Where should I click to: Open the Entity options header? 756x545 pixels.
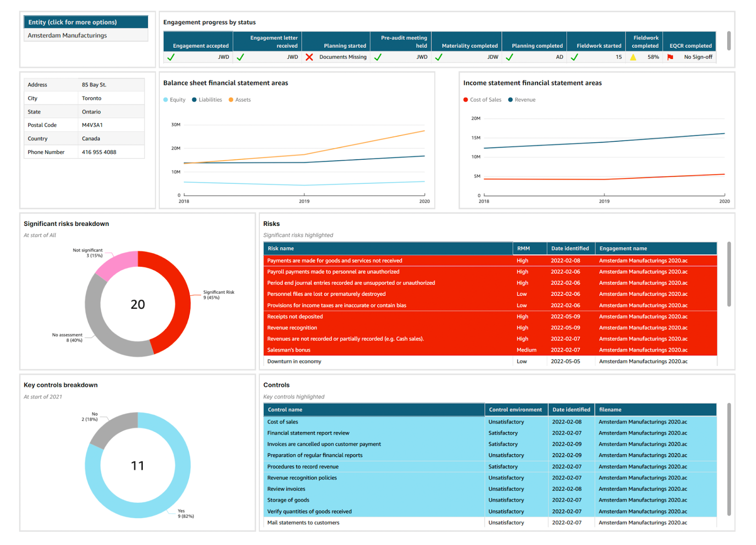point(86,22)
